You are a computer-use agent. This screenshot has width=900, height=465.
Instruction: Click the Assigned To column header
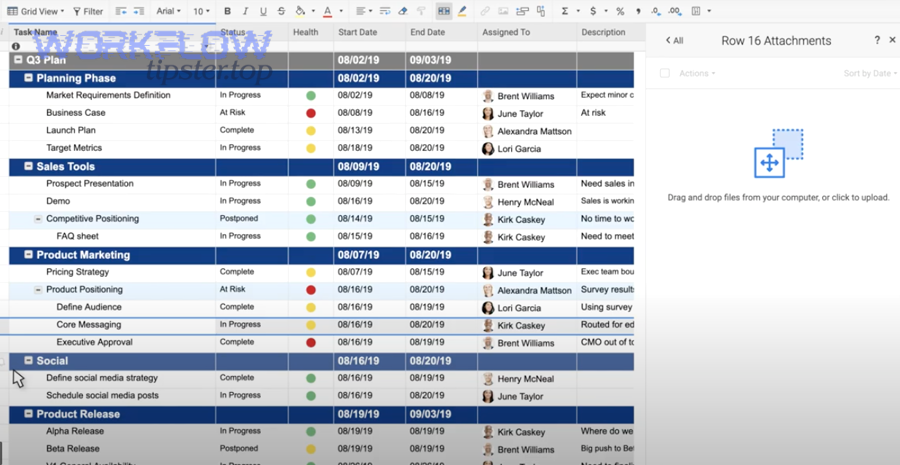click(527, 32)
